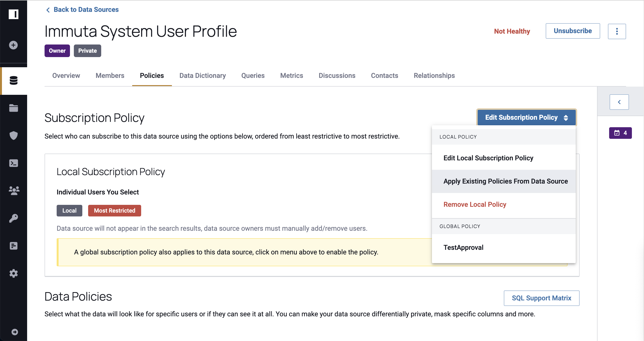Click the Unsubscribe button
The width and height of the screenshot is (644, 341).
(x=573, y=31)
